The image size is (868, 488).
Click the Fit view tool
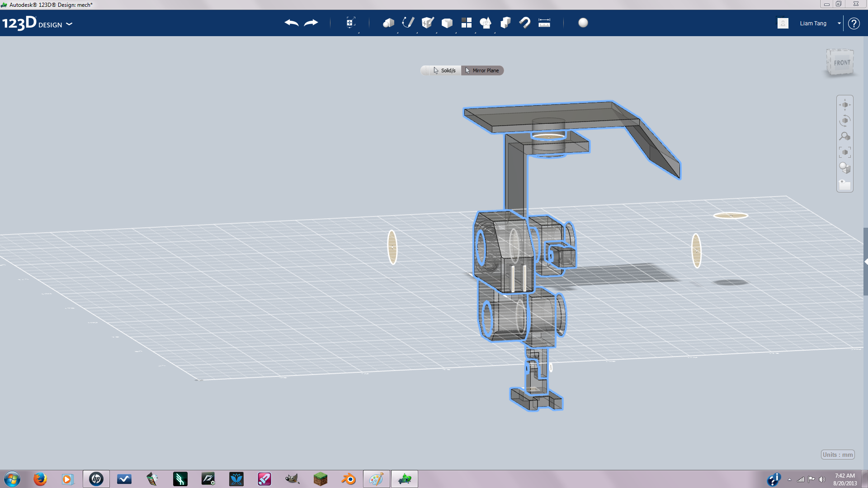(845, 152)
